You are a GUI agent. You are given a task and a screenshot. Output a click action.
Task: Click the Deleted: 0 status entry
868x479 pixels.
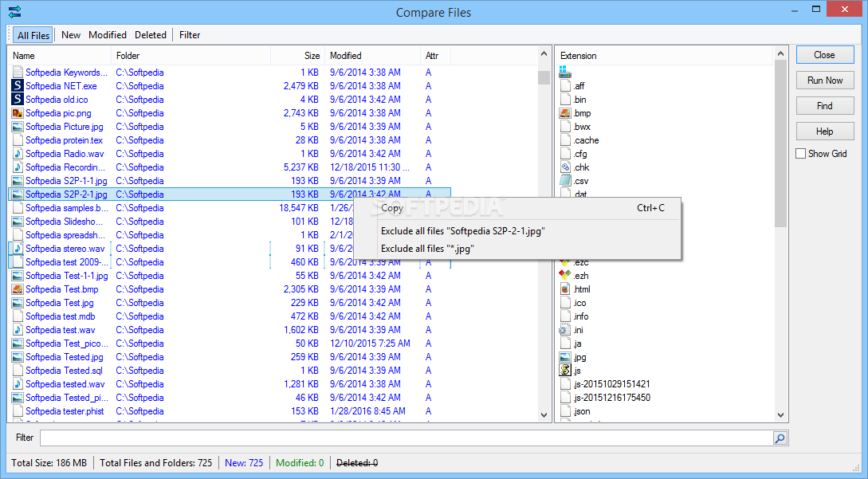357,463
